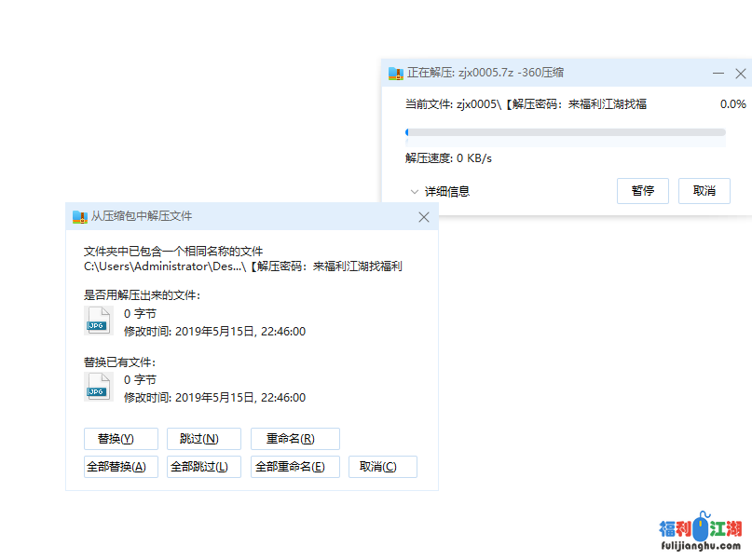
Task: Choose 全部替换(A) to replace all files
Action: tap(120, 466)
